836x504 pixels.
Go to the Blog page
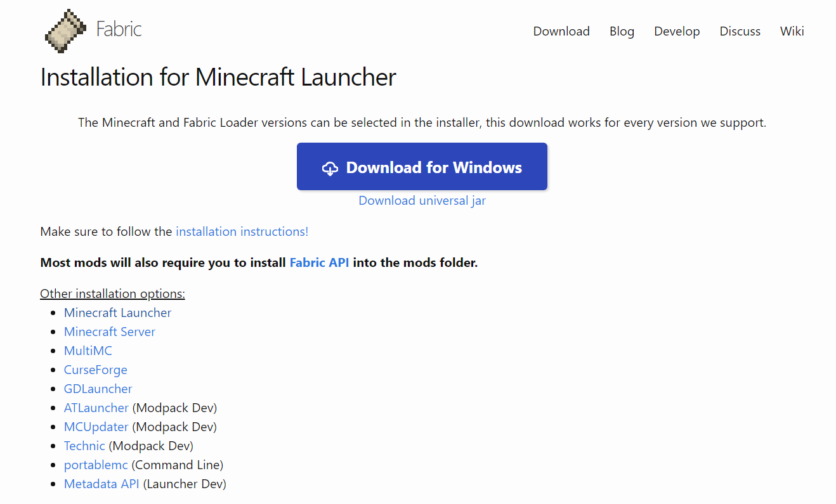point(622,31)
